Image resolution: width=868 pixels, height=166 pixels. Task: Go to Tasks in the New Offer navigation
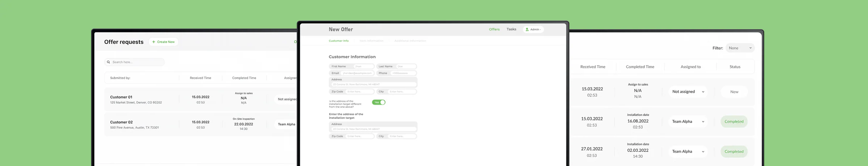(511, 29)
